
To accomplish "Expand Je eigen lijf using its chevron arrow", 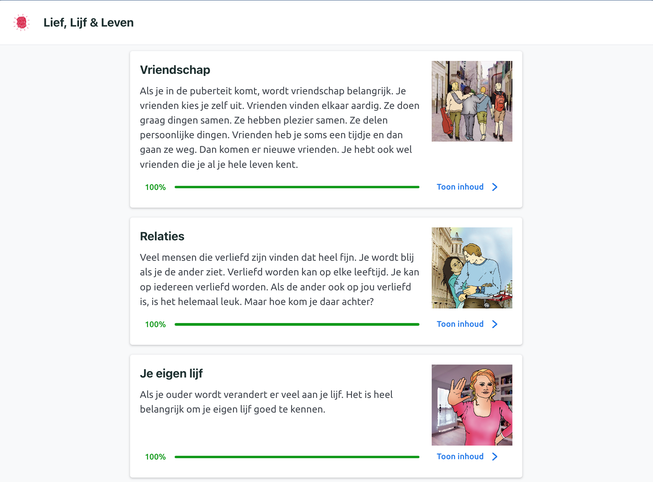I will coord(494,457).
